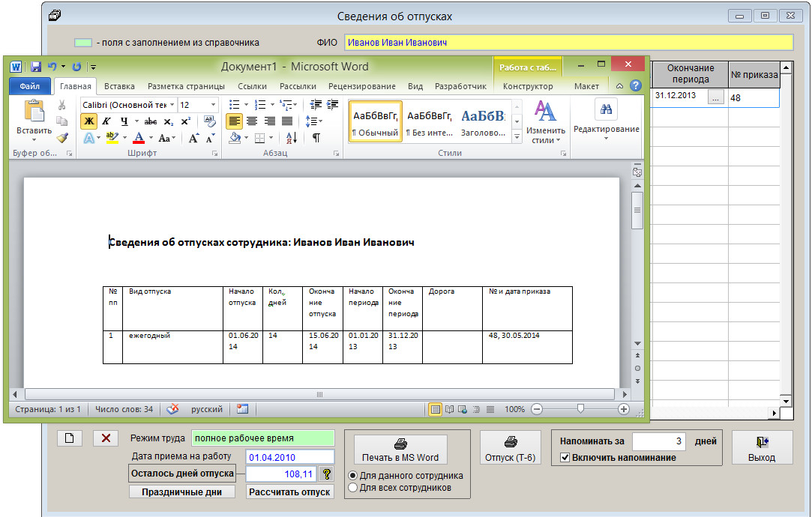Click the red X delete record button
This screenshot has width=812, height=517.
106,438
